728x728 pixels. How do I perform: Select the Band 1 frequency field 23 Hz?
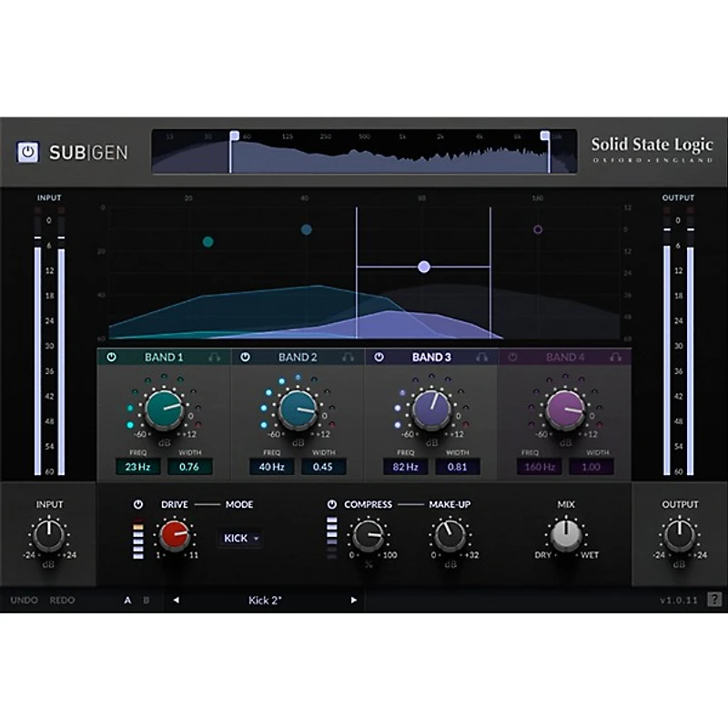[x=138, y=467]
